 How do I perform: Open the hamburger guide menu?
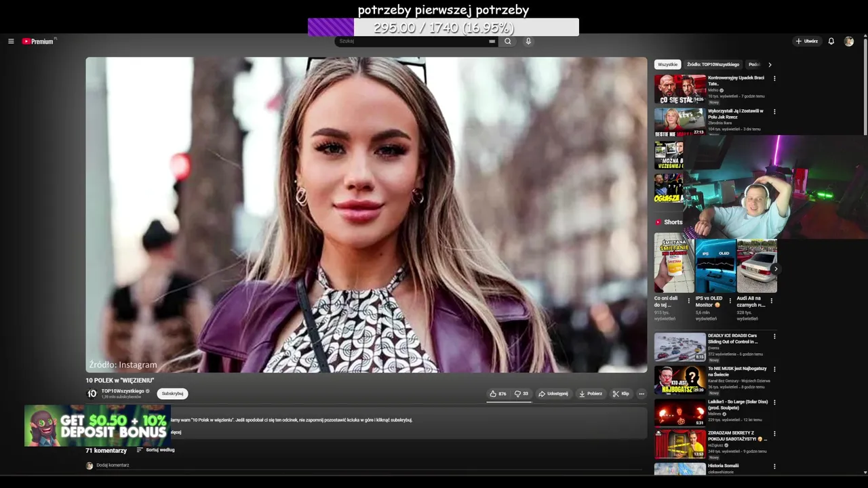(x=11, y=41)
